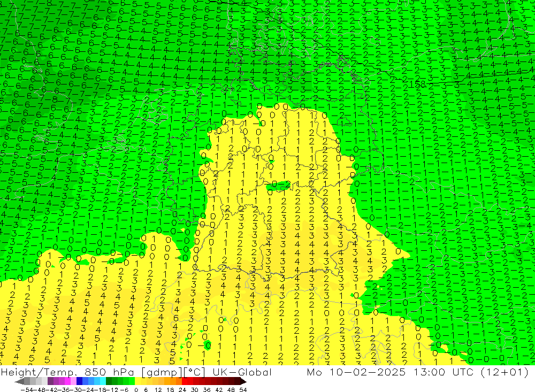Click the "Mo 10-02-2025" date text

[x=356, y=372]
